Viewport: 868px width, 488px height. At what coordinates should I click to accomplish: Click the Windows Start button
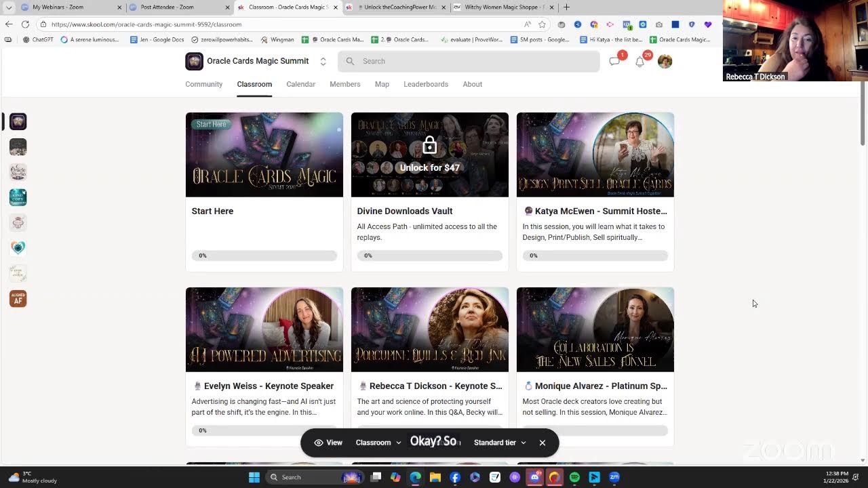click(254, 477)
